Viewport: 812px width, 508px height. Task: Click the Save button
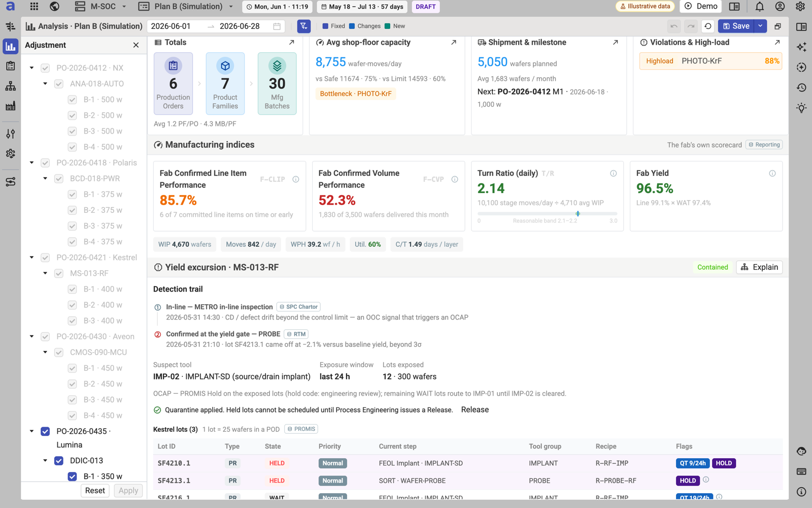point(736,26)
